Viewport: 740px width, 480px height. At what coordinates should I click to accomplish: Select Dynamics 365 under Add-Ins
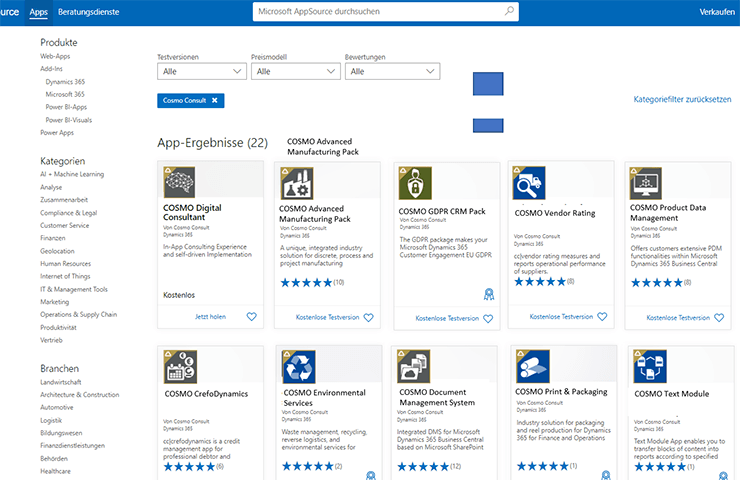[65, 81]
